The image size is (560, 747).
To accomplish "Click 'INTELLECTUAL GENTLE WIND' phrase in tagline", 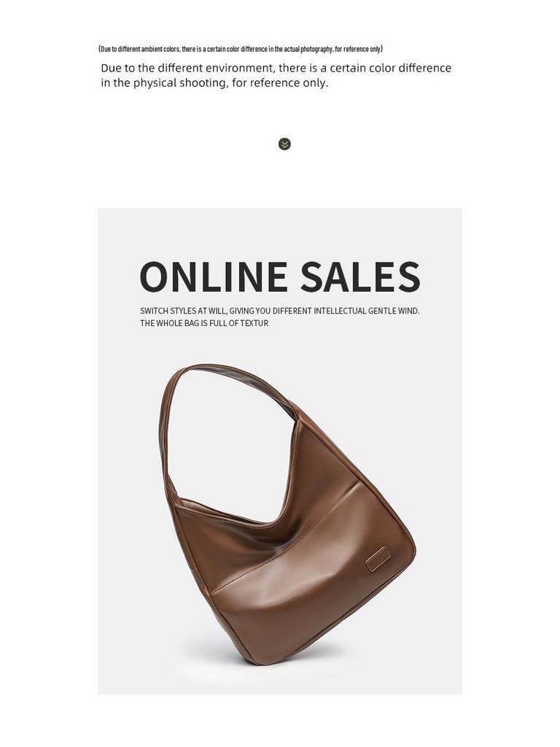I will 367,311.
